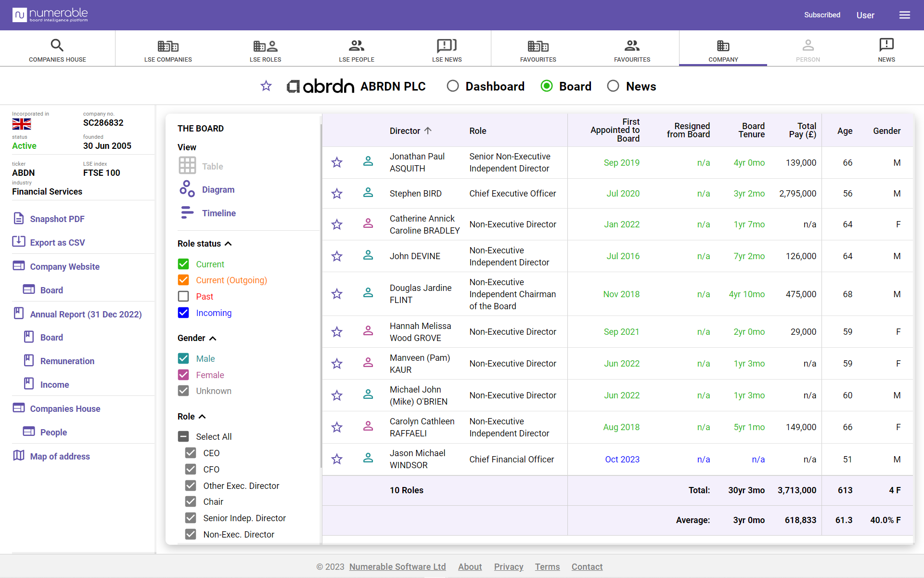Viewport: 924px width, 578px height.
Task: Toggle the CEO role checkbox
Action: tap(191, 453)
